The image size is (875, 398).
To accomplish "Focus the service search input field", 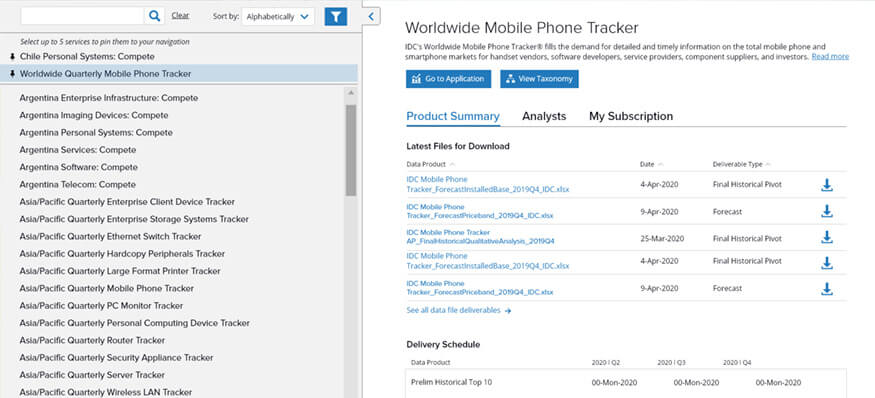I will coord(82,16).
